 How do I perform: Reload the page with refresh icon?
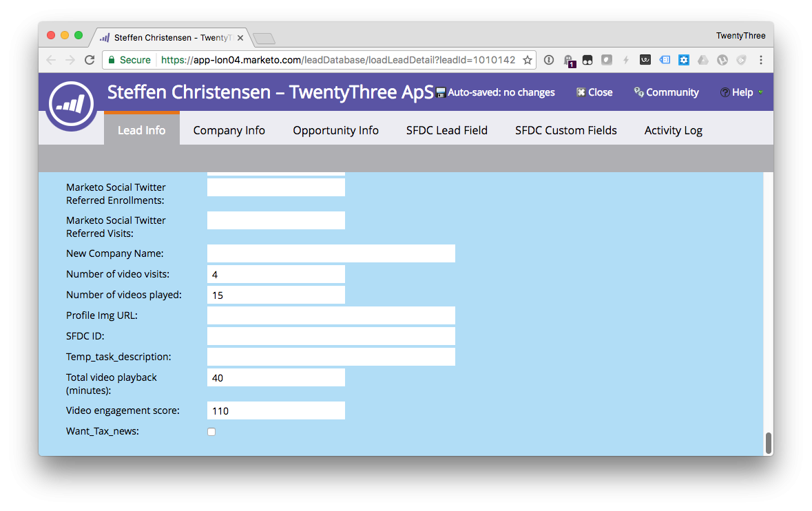[x=90, y=60]
